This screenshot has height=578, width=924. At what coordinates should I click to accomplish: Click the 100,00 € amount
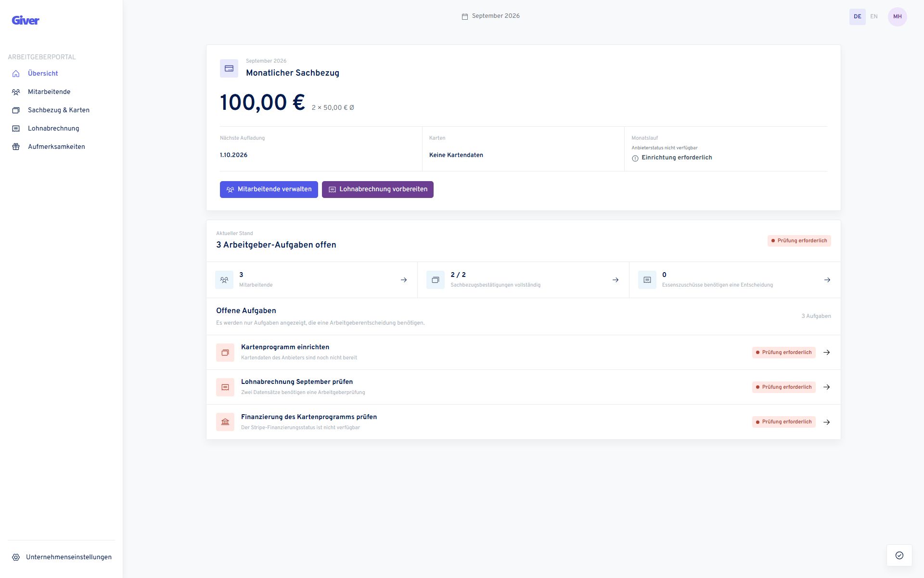click(x=262, y=103)
